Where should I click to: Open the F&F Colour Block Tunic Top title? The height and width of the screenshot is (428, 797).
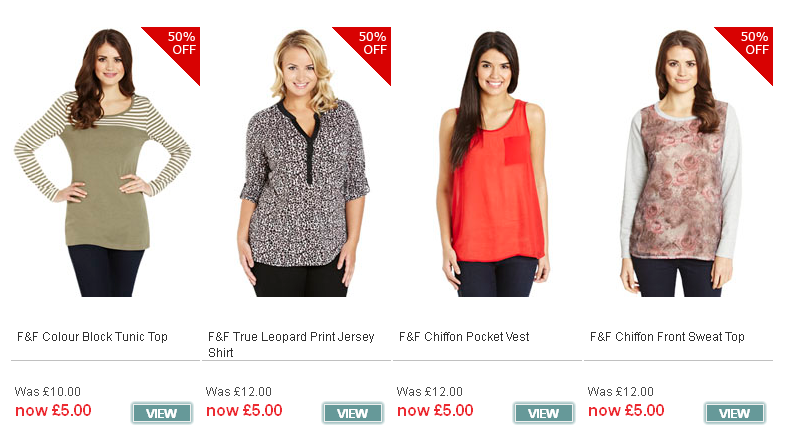(x=92, y=337)
